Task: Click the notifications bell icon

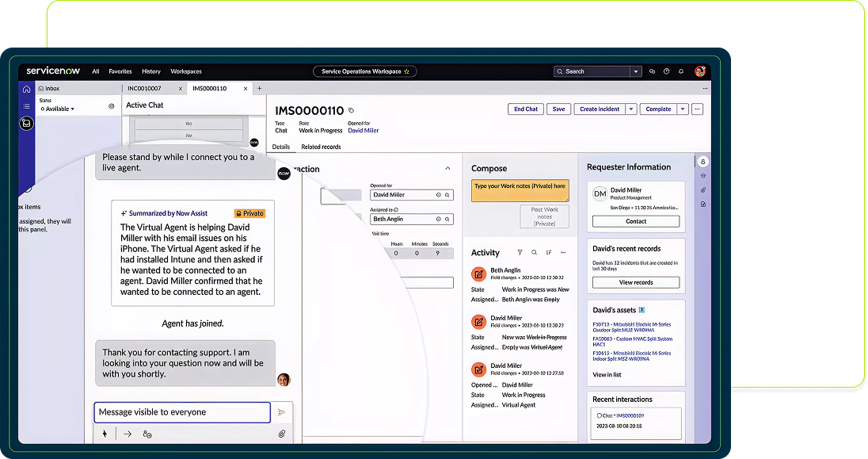Action: coord(680,71)
